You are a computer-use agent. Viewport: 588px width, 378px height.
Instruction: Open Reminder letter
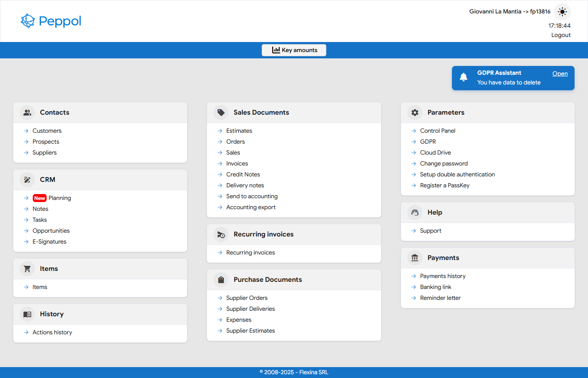point(440,298)
